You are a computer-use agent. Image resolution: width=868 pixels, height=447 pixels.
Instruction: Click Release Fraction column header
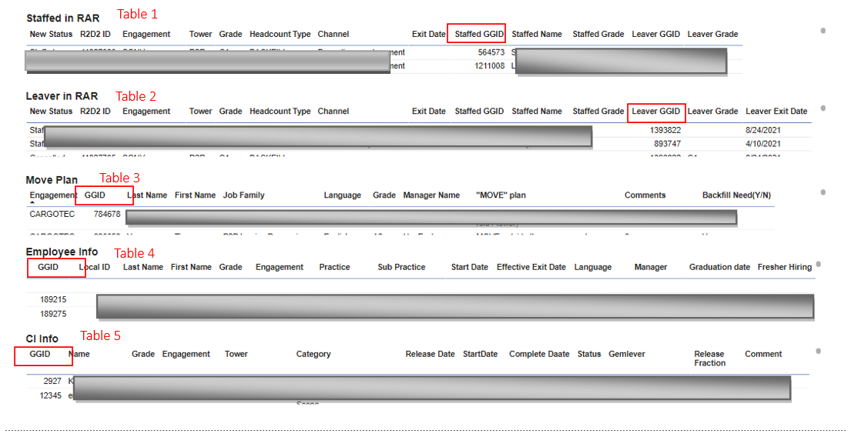click(709, 359)
